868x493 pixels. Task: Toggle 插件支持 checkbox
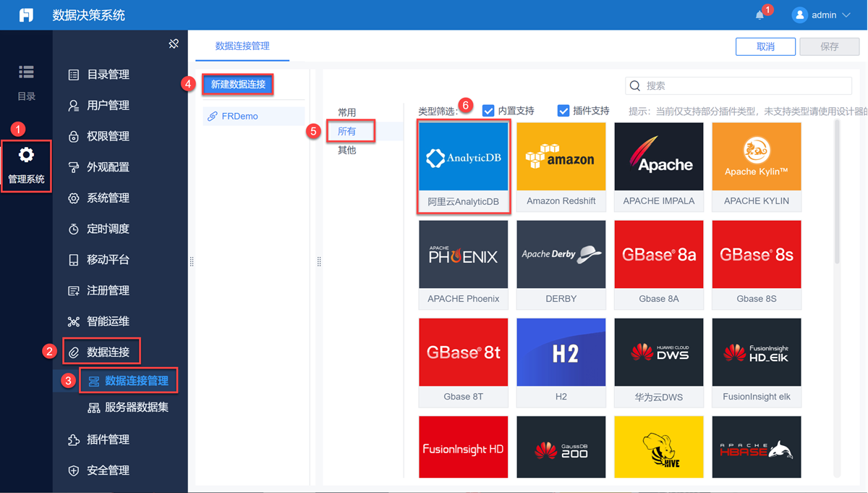[563, 111]
